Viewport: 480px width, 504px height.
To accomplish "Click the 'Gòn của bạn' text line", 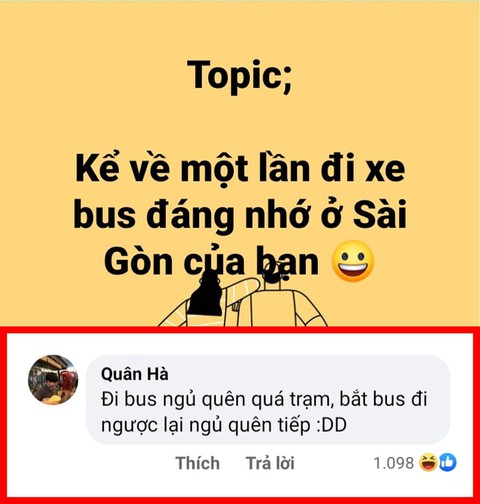I will pyautogui.click(x=211, y=261).
